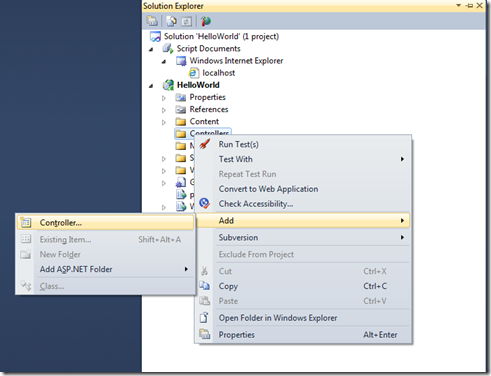
Task: Choose Convert to Web Application
Action: coord(303,189)
